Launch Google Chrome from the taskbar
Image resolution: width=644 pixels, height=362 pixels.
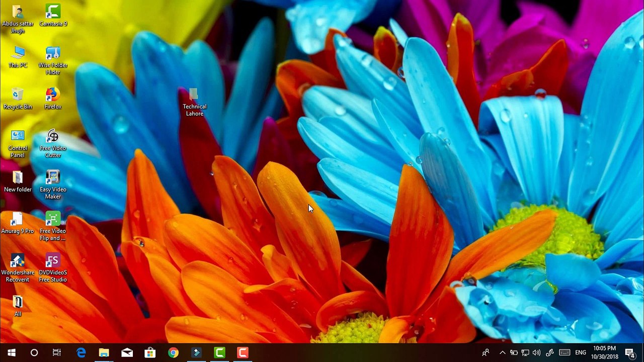173,352
